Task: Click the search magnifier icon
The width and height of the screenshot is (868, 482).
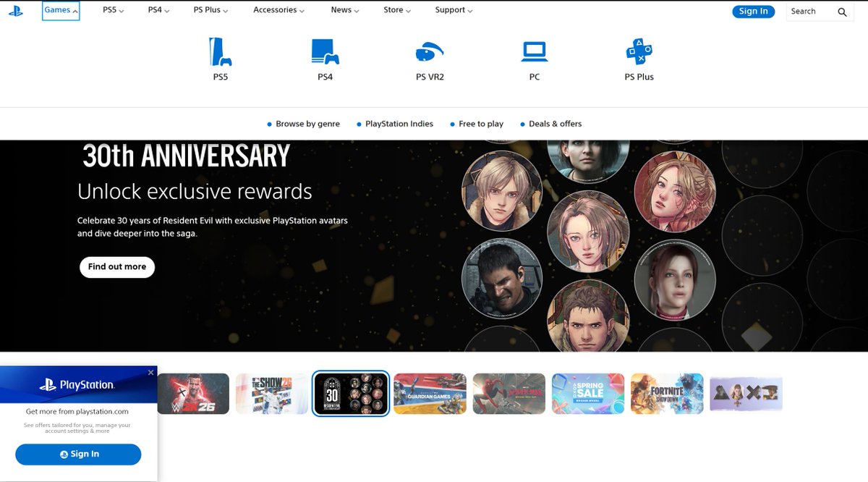Action: pyautogui.click(x=842, y=12)
